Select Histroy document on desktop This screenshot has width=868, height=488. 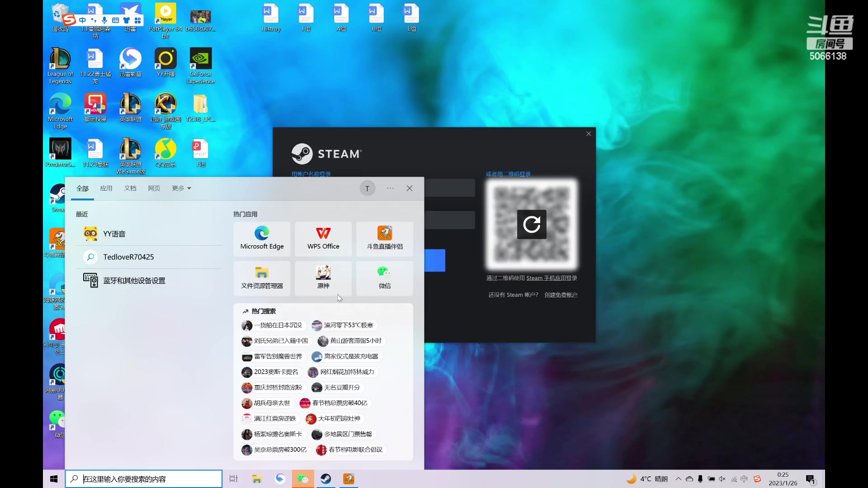pos(271,17)
